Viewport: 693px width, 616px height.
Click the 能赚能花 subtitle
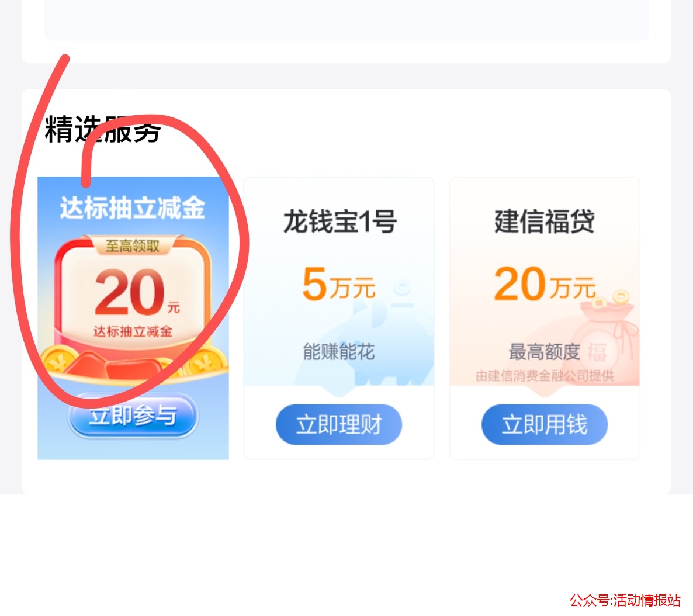[x=339, y=352]
